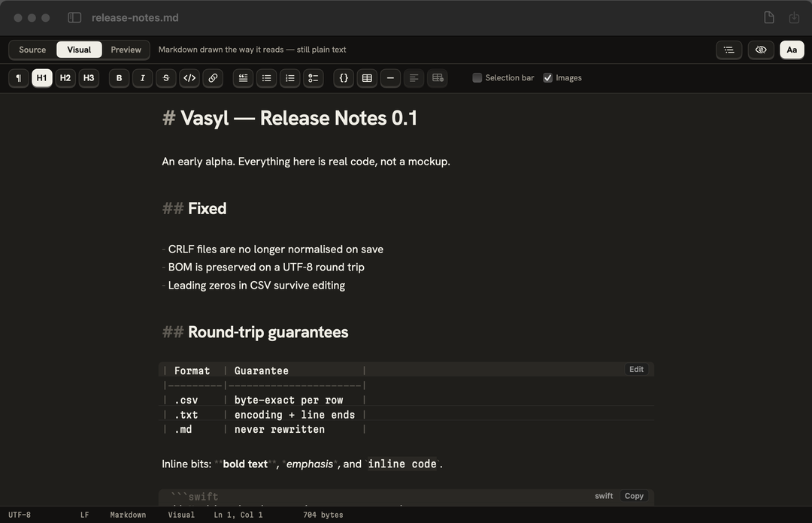Click the BOM is preserved list item

coord(266,268)
